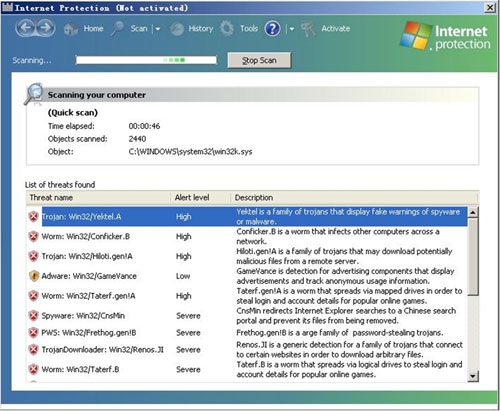The height and width of the screenshot is (411, 500).
Task: Click the threat list scrollbar up arrow
Action: pyautogui.click(x=473, y=212)
